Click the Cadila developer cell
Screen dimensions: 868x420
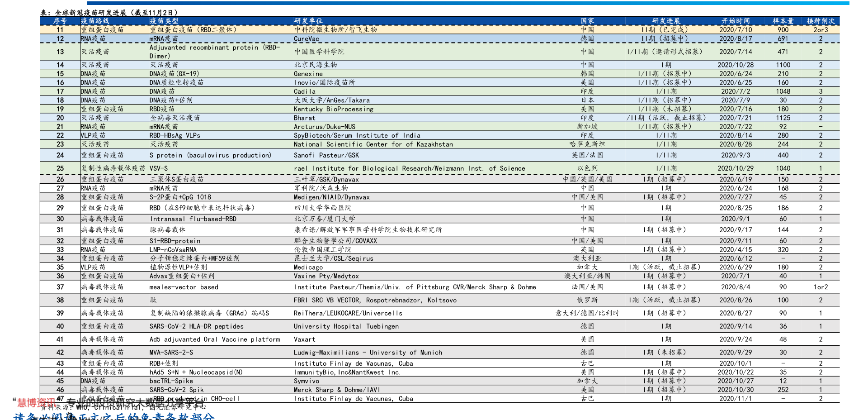click(x=305, y=91)
